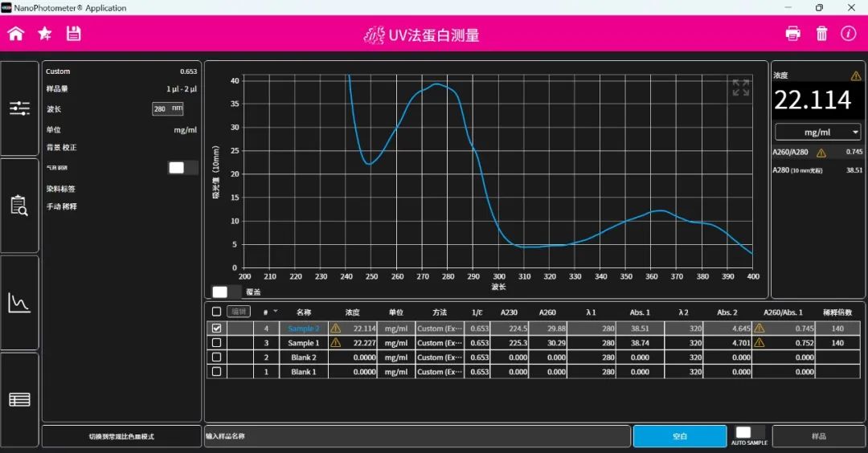
Task: Click the sample name input field
Action: point(417,436)
